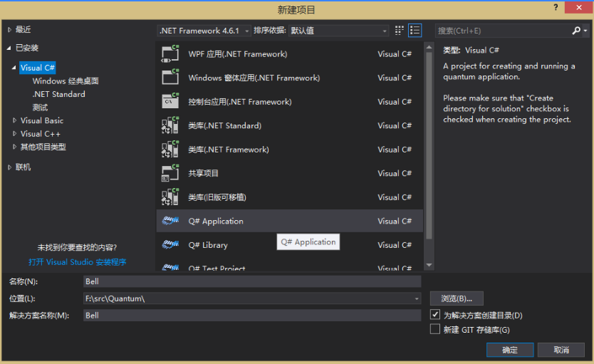The height and width of the screenshot is (364, 594).
Task: Click the template list scrollbar thumb
Action: click(x=429, y=145)
